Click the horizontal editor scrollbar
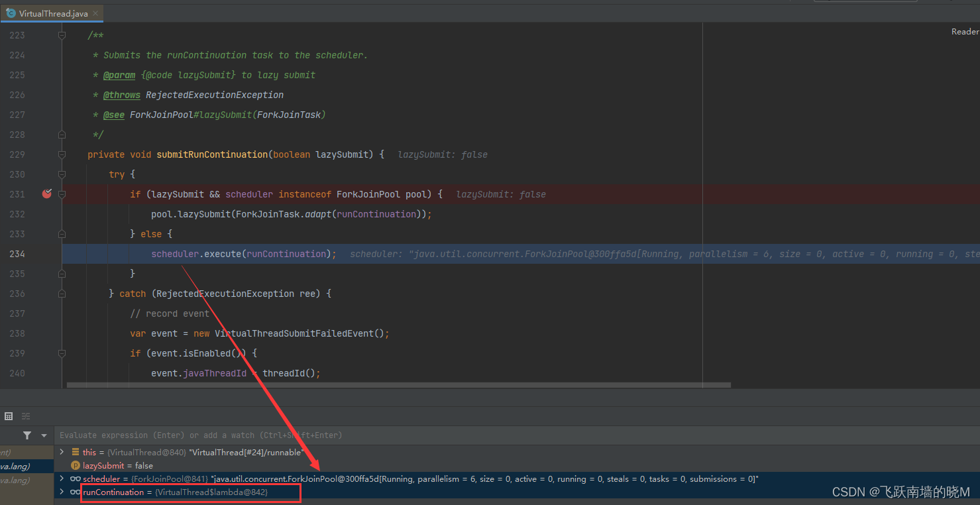Viewport: 980px width, 505px height. point(398,384)
